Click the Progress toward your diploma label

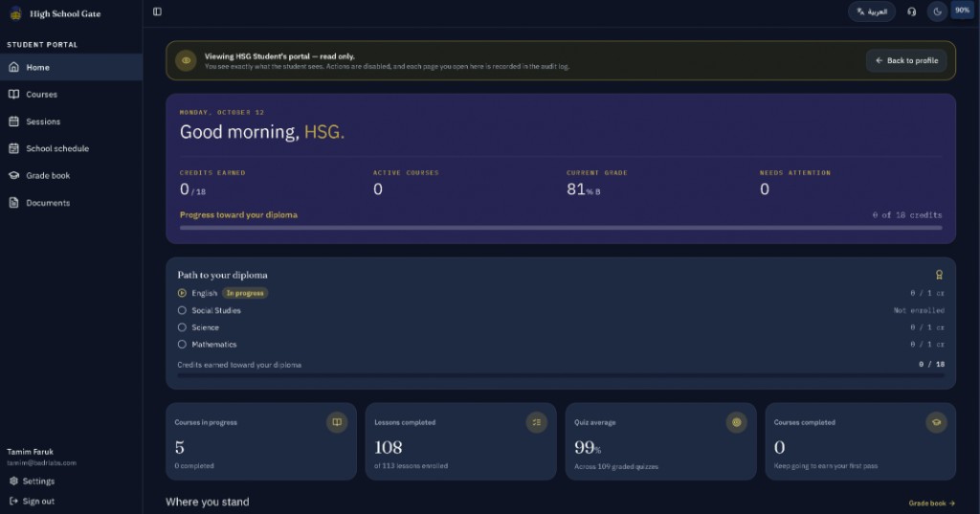(x=238, y=214)
